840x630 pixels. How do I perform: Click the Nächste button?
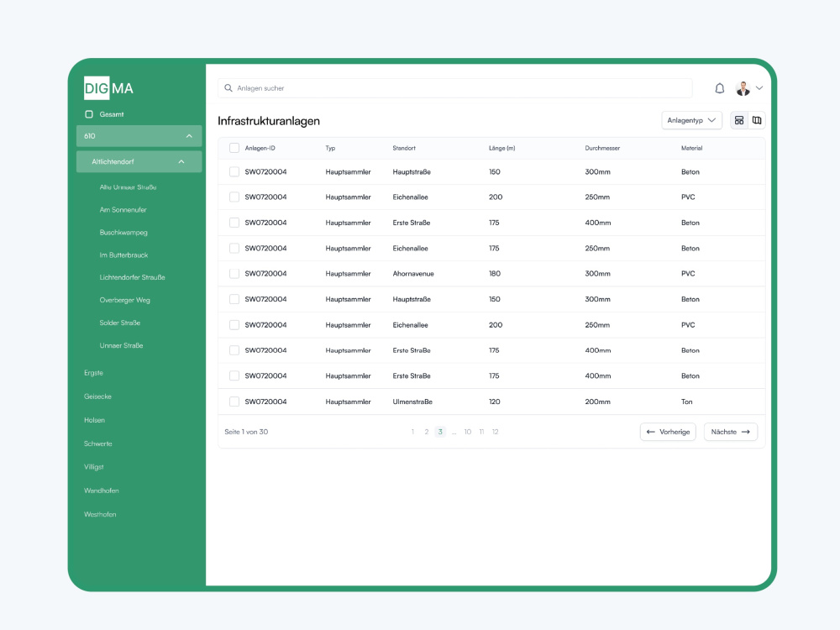[x=731, y=432]
